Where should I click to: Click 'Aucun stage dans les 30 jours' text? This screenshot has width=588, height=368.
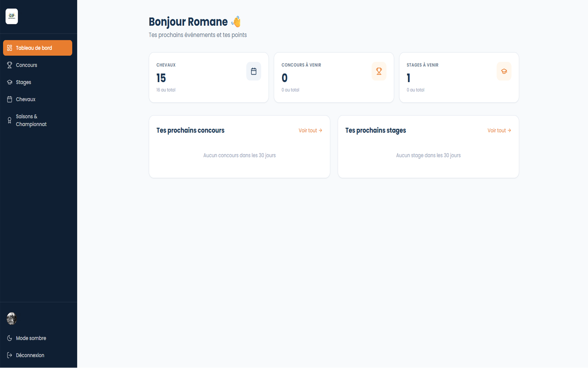pos(428,155)
